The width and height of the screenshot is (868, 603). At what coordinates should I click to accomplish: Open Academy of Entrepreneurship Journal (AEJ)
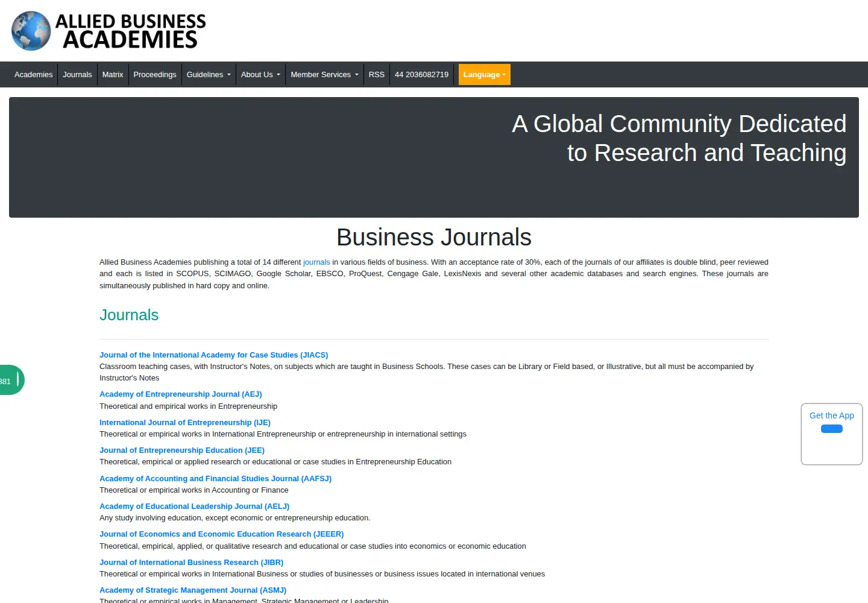pyautogui.click(x=181, y=394)
